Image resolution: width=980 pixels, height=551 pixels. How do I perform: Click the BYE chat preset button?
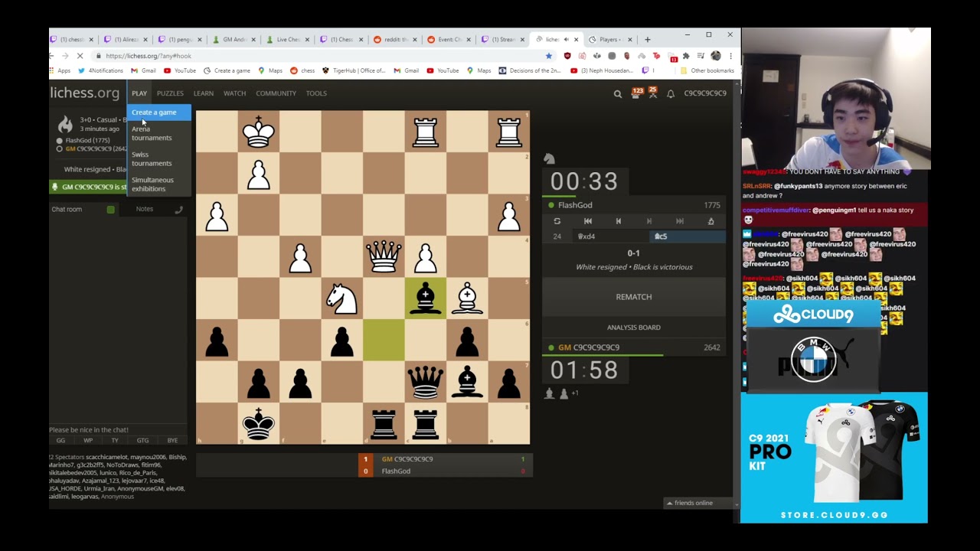tap(172, 441)
